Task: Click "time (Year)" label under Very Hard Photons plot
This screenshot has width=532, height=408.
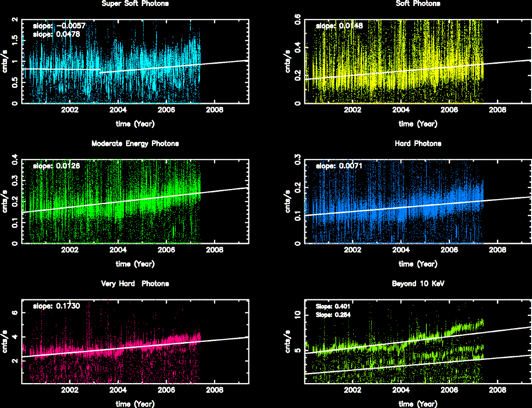Action: [135, 404]
